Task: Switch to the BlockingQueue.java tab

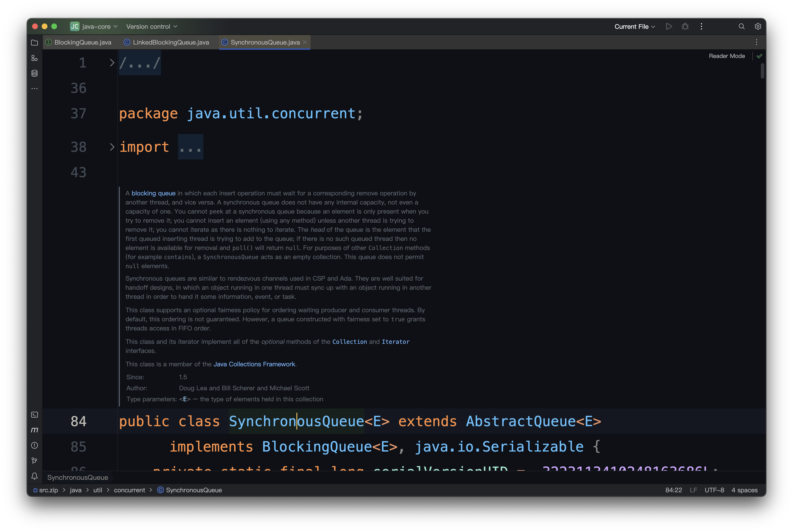Action: pyautogui.click(x=82, y=42)
